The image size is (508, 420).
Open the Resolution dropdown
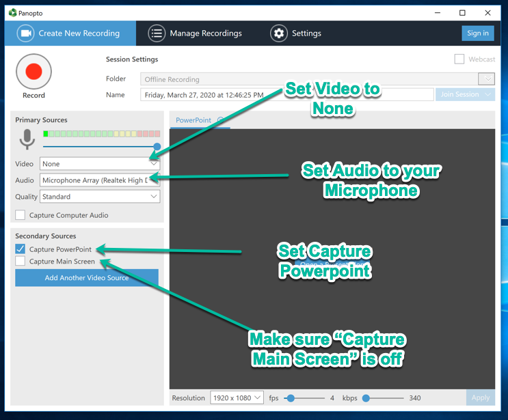(237, 397)
